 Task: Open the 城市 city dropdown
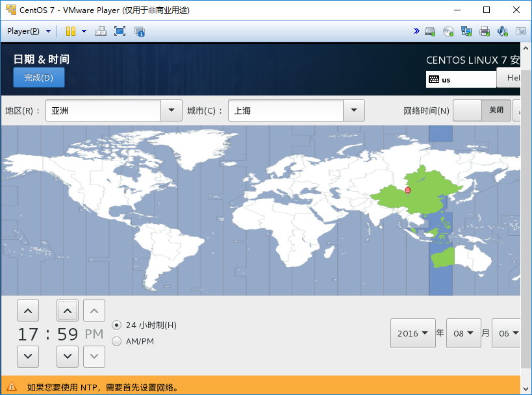coord(354,110)
